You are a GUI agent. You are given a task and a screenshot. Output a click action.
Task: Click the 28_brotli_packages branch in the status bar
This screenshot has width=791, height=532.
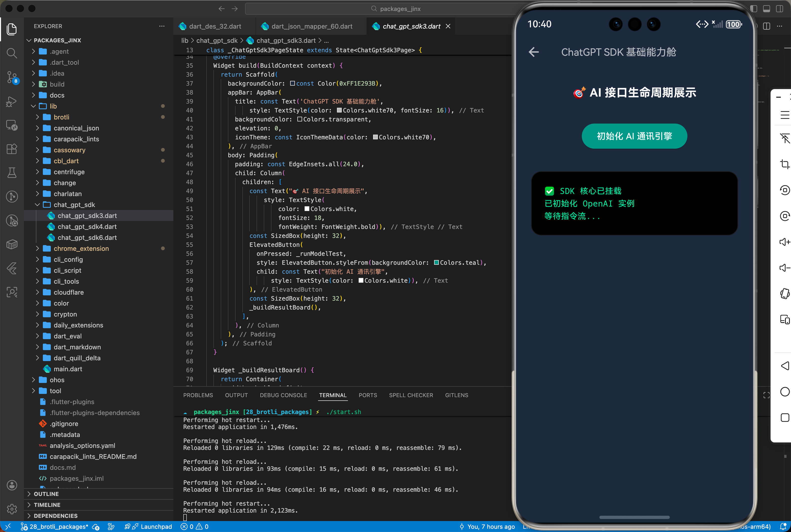[x=54, y=527]
